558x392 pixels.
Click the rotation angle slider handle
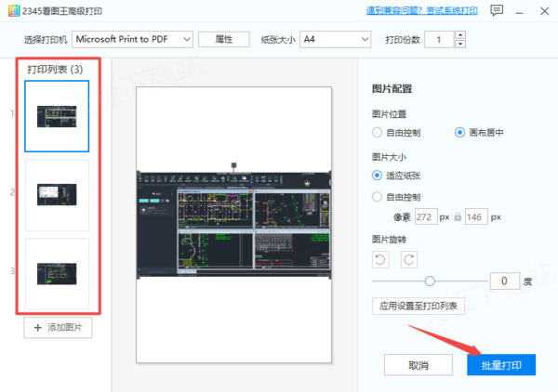[430, 281]
